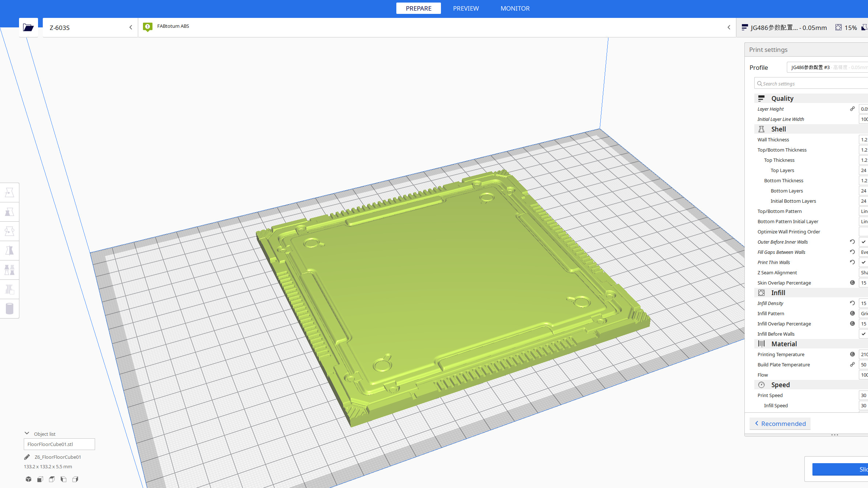Uncheck Outer Before Inner Walls
868x488 pixels.
click(x=864, y=242)
